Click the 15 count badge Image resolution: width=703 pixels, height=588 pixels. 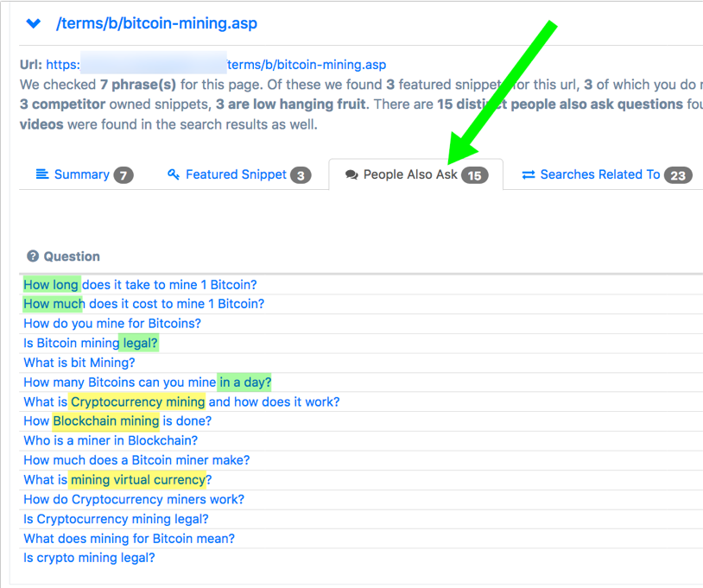pos(474,176)
